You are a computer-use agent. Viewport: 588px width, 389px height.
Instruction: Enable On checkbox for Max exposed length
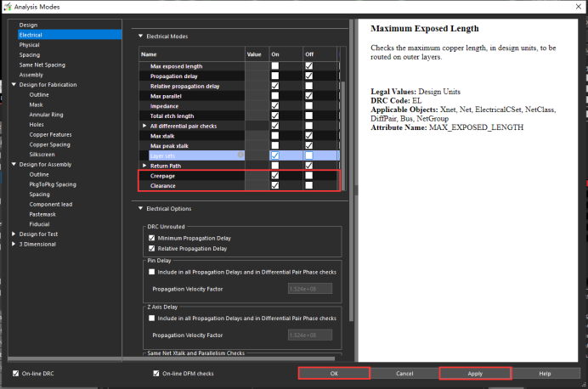click(274, 65)
